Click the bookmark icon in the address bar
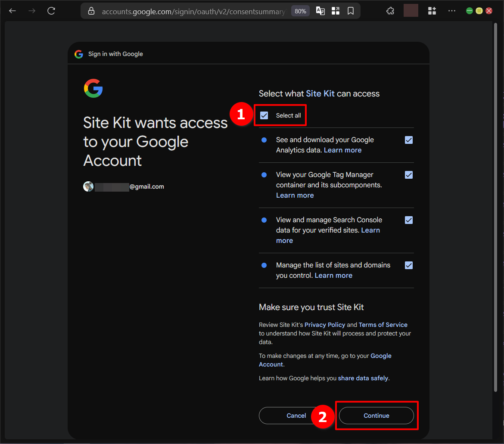The image size is (504, 444). tap(350, 10)
